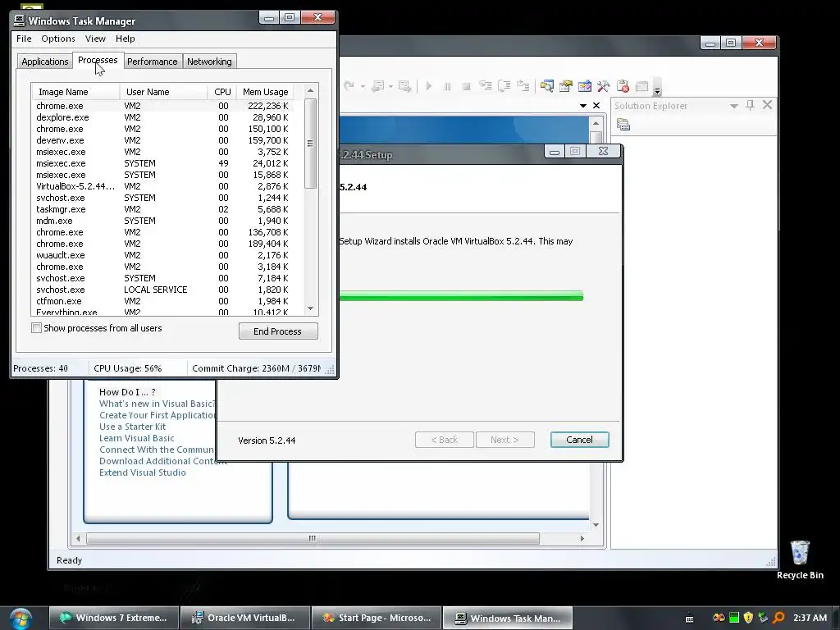Click the Task Manager process list scrollbar thumb
The image size is (840, 630).
[310, 144]
